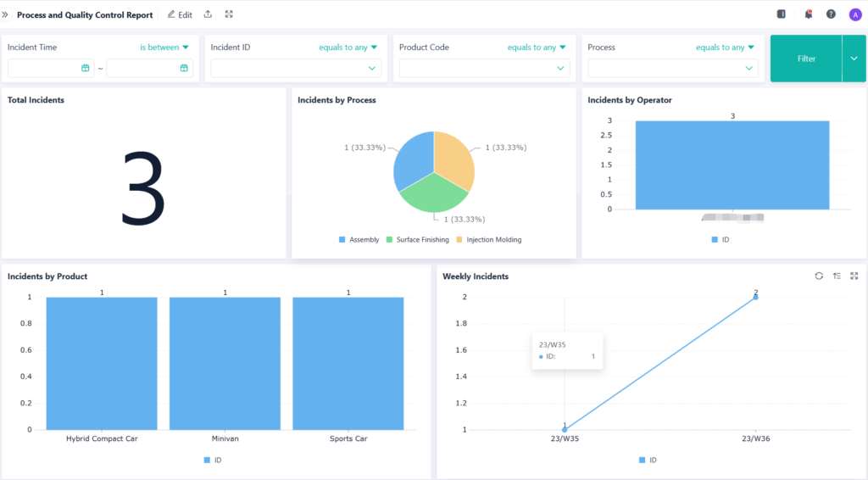Toggle the Assembly legend in pie chart
Screen dimensions: 868x480
(x=359, y=240)
